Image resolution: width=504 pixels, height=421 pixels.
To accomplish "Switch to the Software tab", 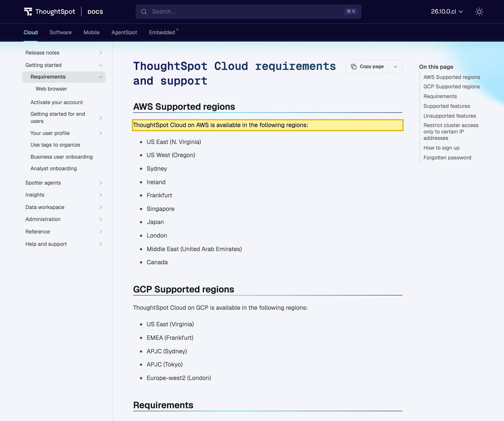I will click(61, 32).
